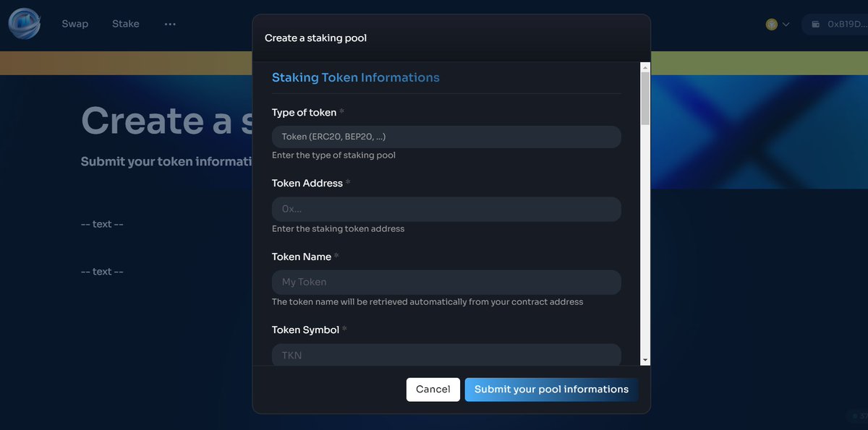Click the gold coin network icon
Screen dimensions: 868x430
tap(771, 24)
